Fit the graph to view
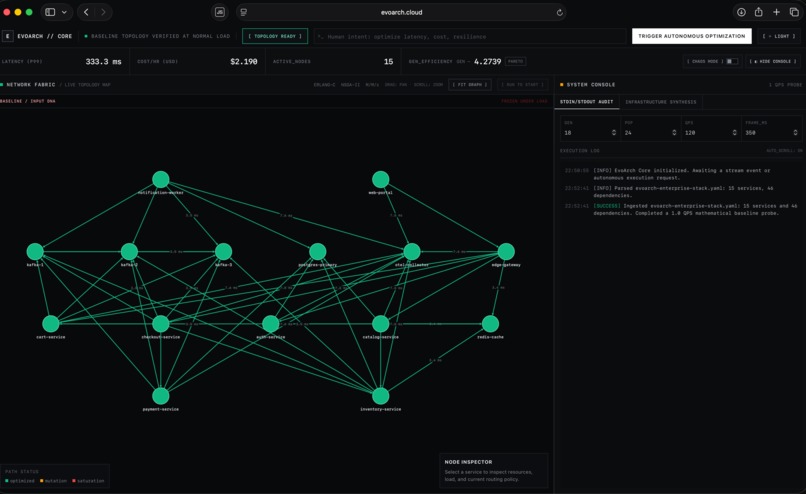806x494 pixels. coord(470,84)
